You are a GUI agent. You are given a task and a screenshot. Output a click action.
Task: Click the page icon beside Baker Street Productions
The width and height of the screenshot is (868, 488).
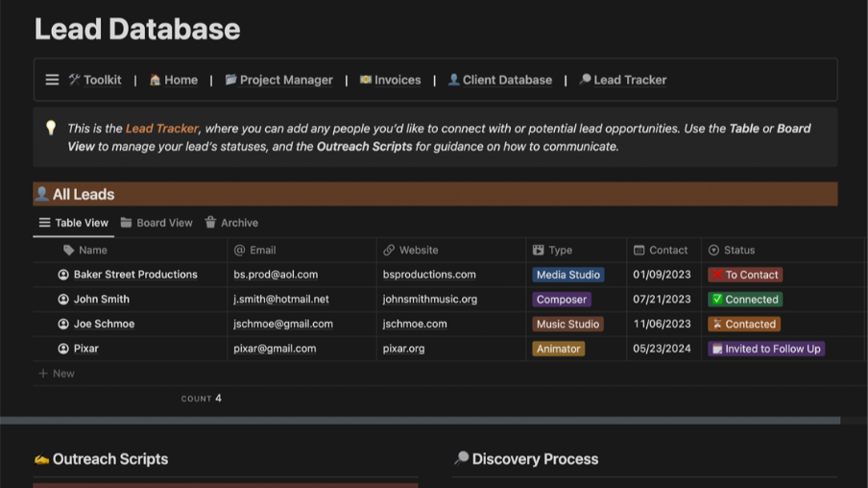[63, 275]
